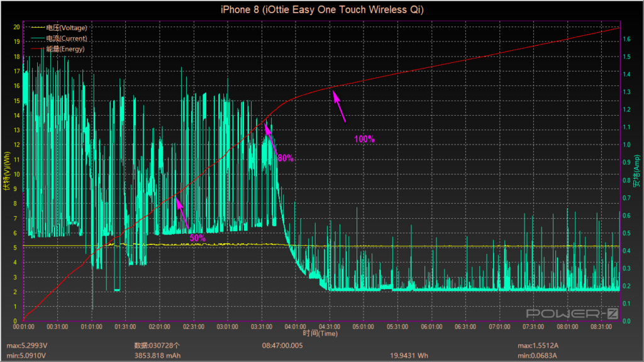The image size is (644, 362).
Task: Click the 0.0 tick on the right Amp axis
Action: click(627, 321)
